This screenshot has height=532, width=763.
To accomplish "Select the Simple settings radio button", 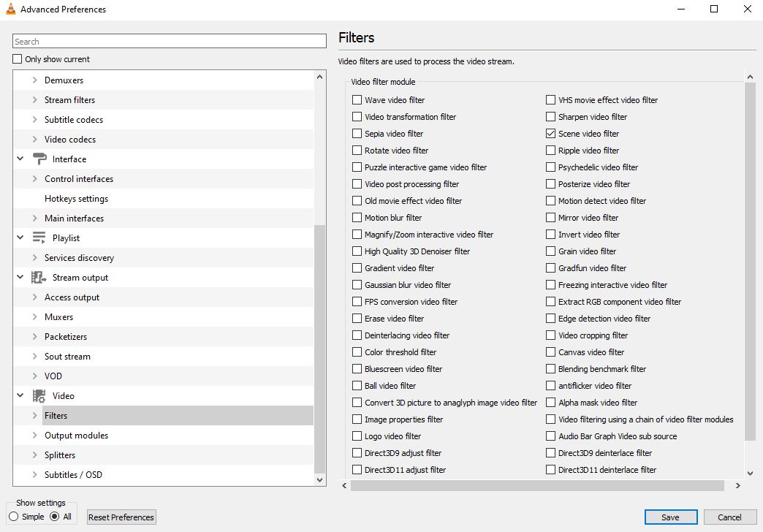I will coord(14,517).
